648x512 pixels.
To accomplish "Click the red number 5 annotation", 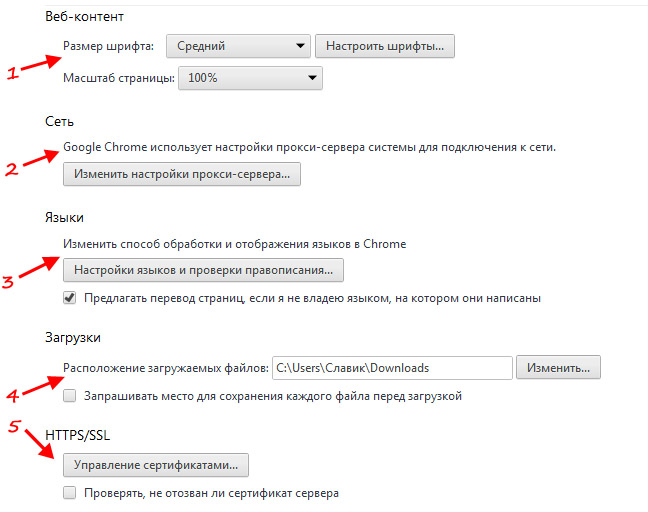I will click(x=14, y=427).
